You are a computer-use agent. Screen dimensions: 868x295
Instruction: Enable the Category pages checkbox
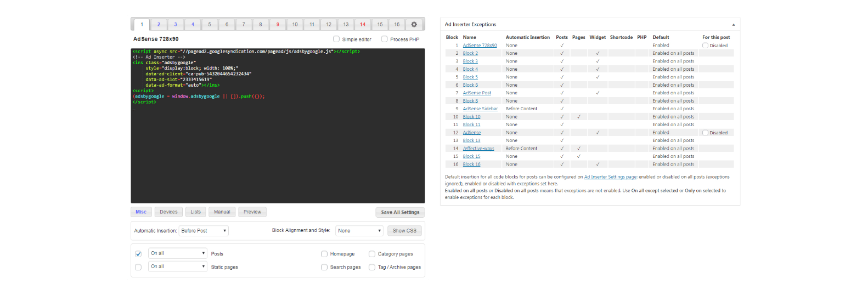[372, 254]
